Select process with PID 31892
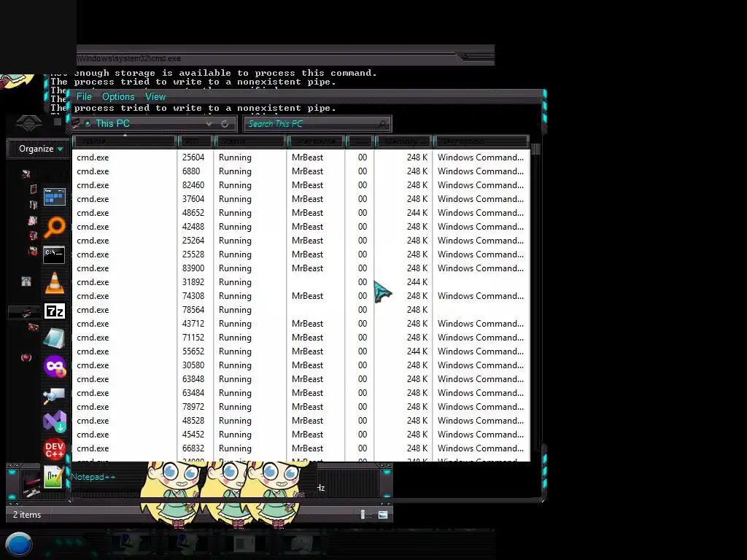The image size is (747, 560). click(x=301, y=282)
